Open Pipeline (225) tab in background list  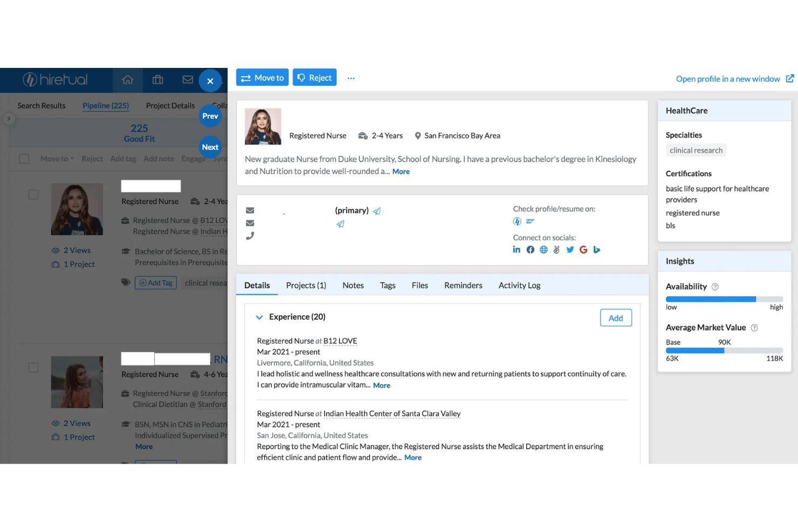106,106
